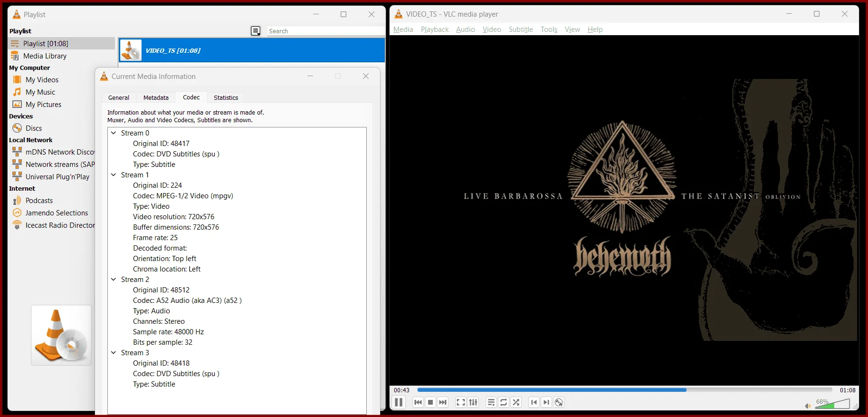The height and width of the screenshot is (417, 868).
Task: Select VIDEO_TS [01:08] playlist entry
Action: [x=252, y=50]
